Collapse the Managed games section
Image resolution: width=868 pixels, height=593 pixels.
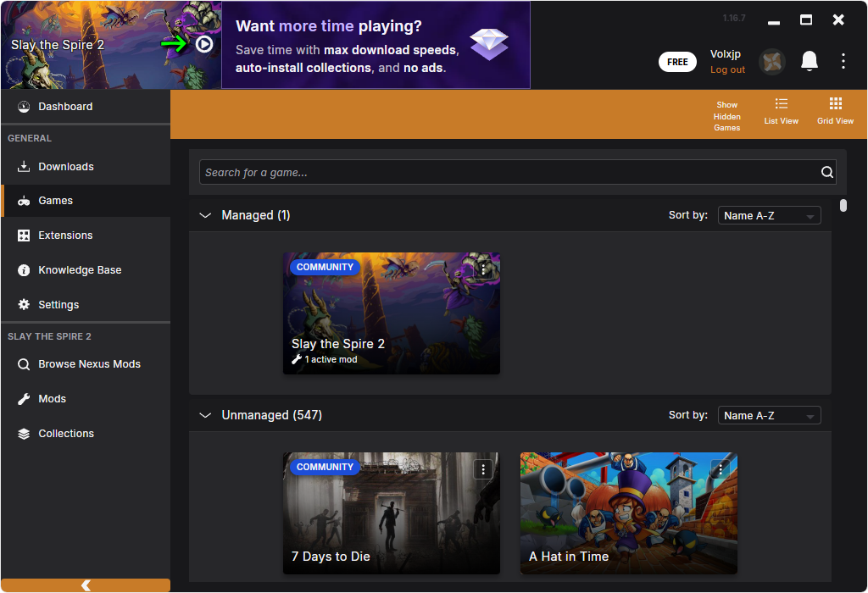click(x=204, y=216)
